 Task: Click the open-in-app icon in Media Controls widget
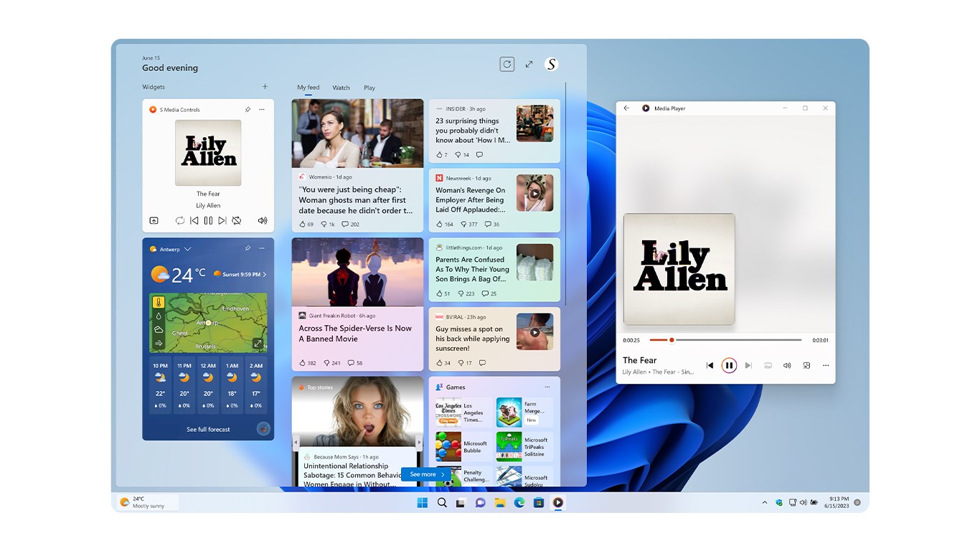coord(154,221)
